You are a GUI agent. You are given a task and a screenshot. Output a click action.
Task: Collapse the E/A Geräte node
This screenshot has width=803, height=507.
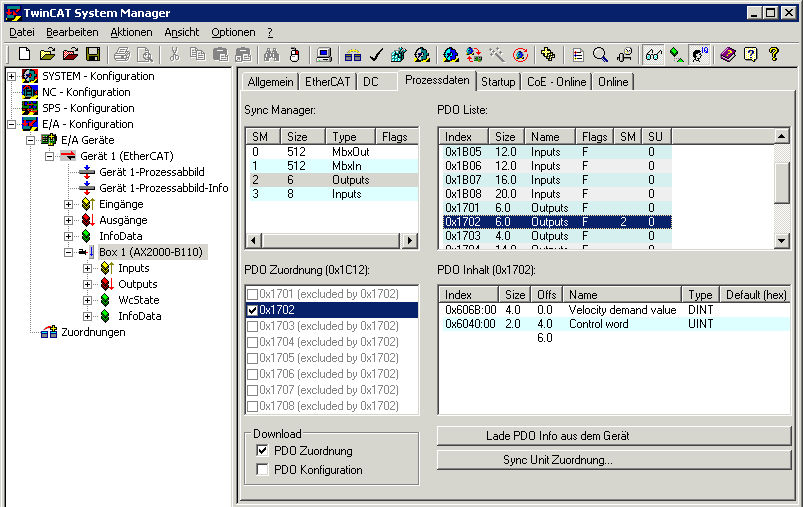[31, 140]
